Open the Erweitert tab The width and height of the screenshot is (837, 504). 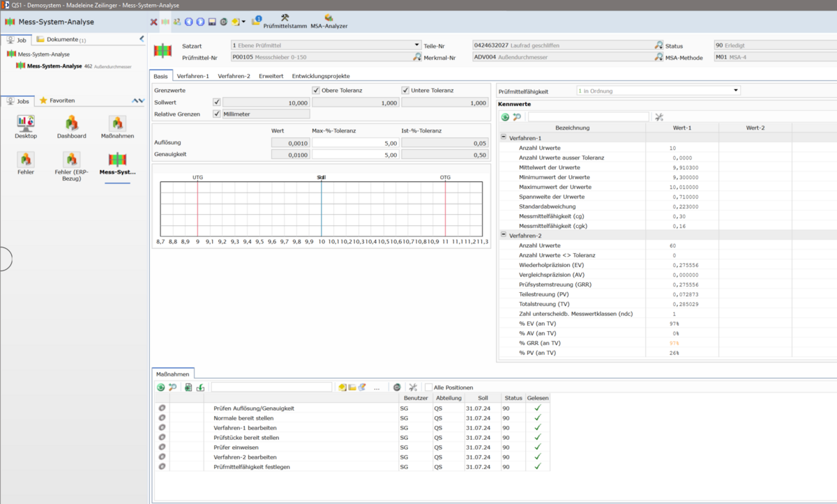[271, 75]
